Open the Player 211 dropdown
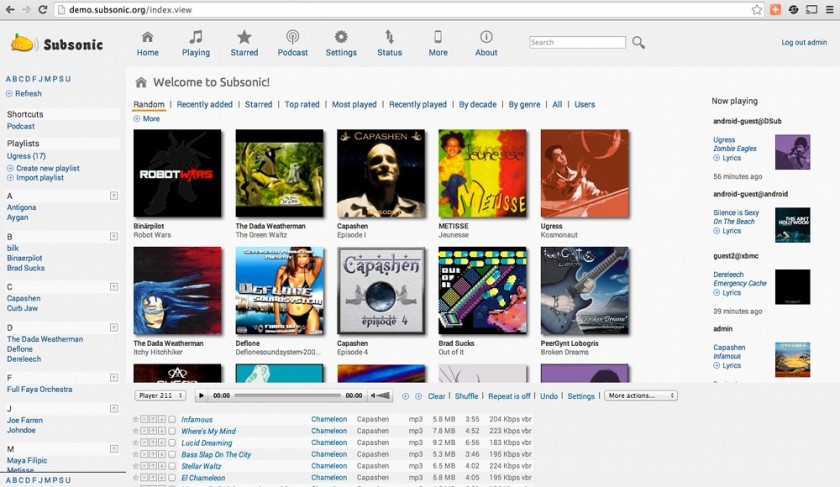Screen dimensions: 840x487 [x=160, y=396]
